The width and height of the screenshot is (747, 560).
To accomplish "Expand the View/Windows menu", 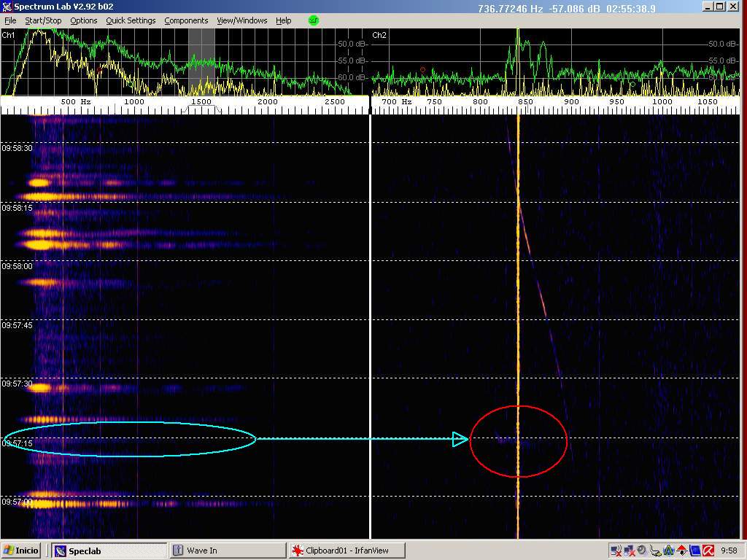I will click(241, 20).
